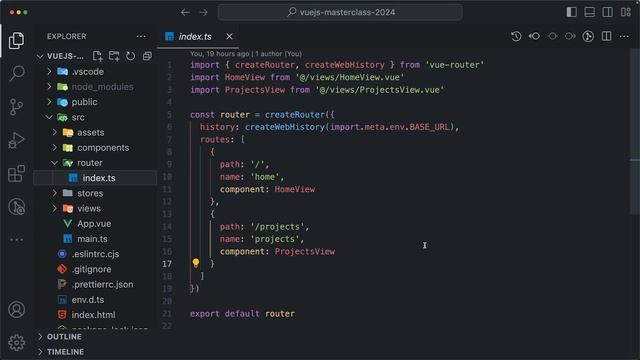Click the circled run icon in editor toolbar
Viewport: 640px width, 360px height.
click(588, 36)
